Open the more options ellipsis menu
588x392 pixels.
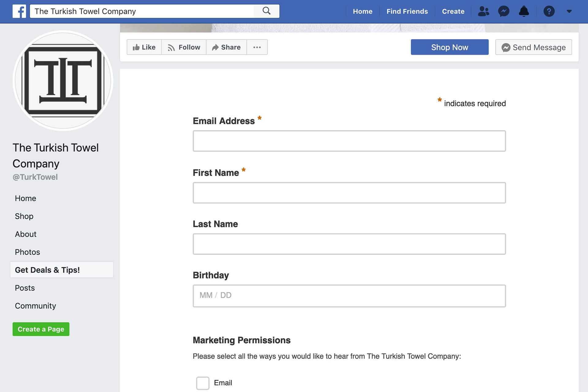click(x=257, y=47)
